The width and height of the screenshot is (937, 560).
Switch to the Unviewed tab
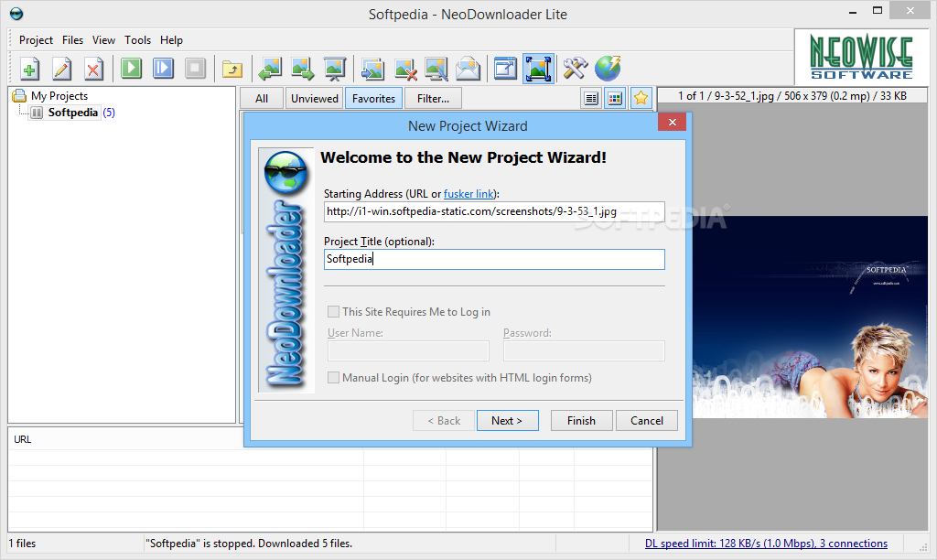click(315, 99)
